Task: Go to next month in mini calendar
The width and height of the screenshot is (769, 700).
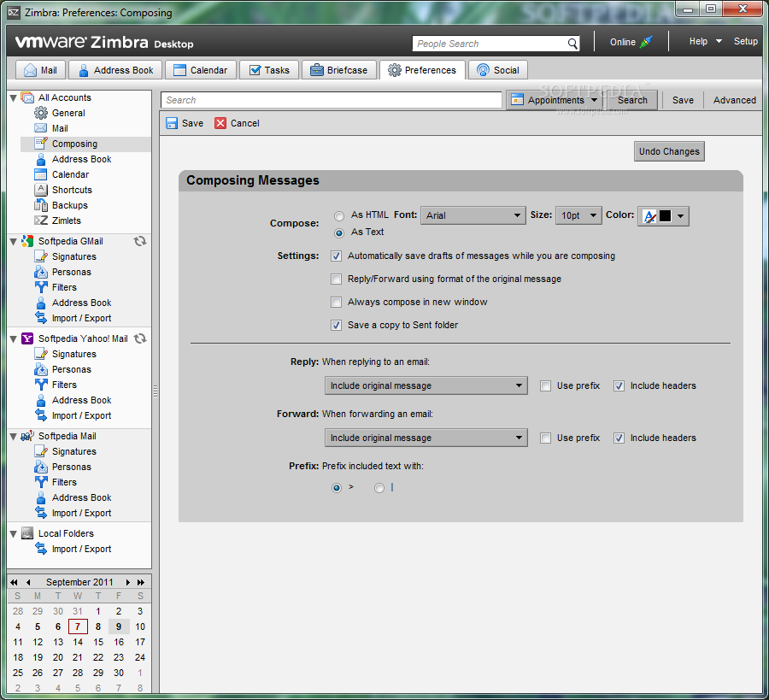Action: 127,582
